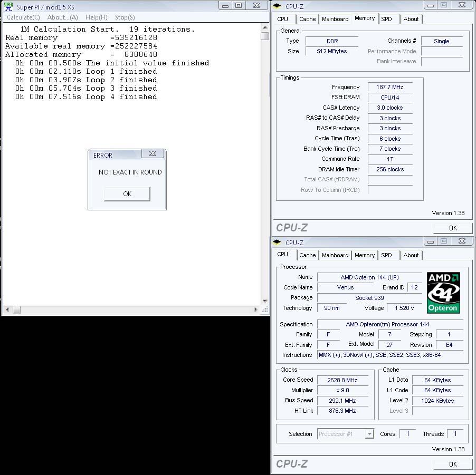Click the bottom CPU-Z window title icon
The height and width of the screenshot is (475, 476).
pyautogui.click(x=277, y=242)
